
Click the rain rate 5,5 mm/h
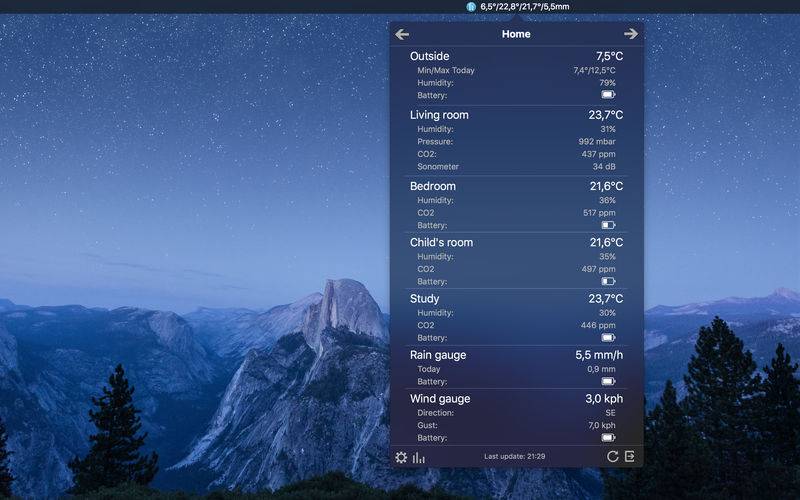599,355
